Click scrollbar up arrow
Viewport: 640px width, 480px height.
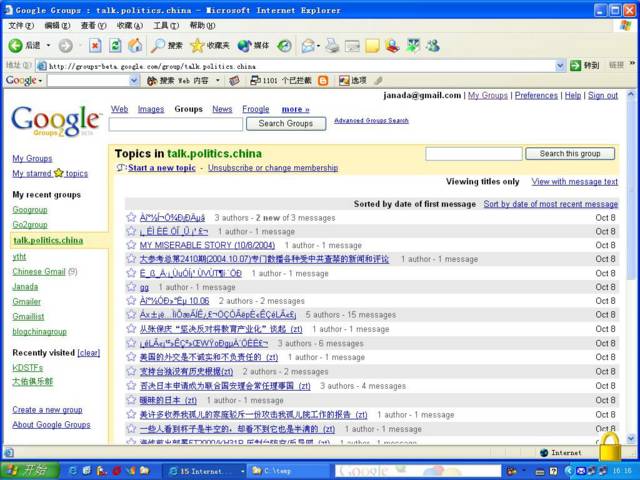631,95
